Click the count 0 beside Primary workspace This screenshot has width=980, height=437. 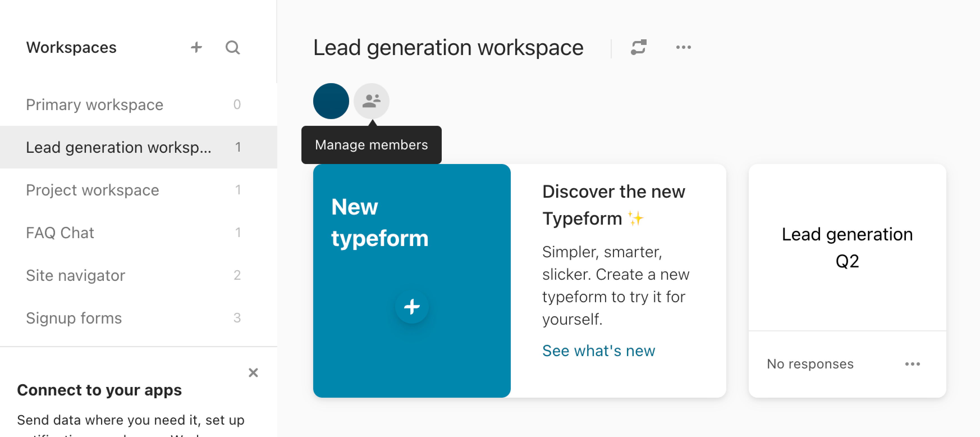237,104
